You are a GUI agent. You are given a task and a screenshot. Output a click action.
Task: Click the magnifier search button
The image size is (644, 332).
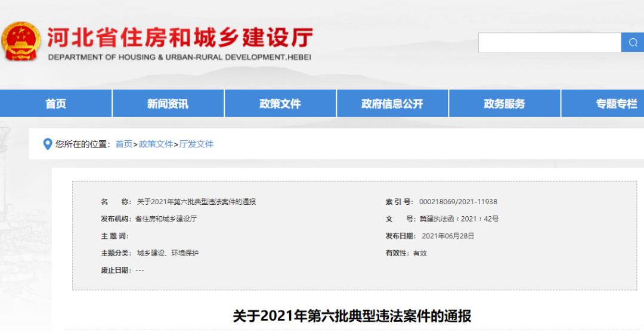pos(633,42)
